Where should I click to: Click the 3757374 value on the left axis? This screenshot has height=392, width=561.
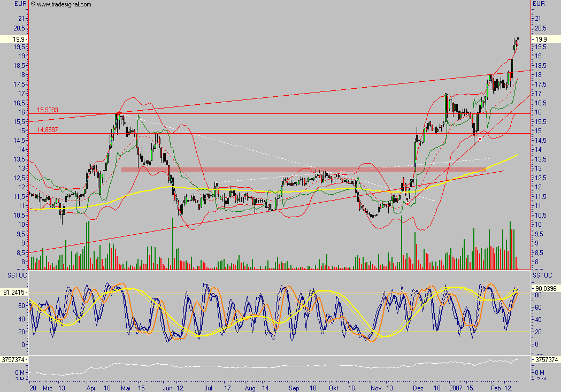click(14, 360)
